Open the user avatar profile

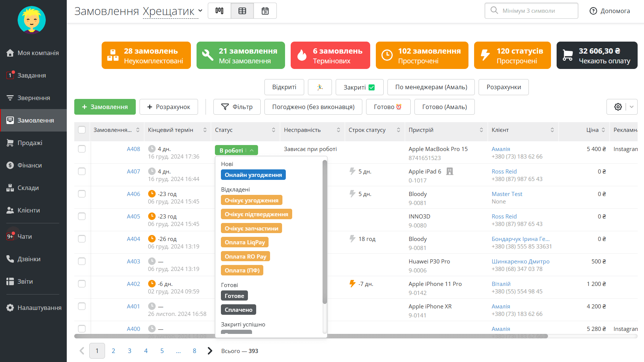tap(32, 19)
